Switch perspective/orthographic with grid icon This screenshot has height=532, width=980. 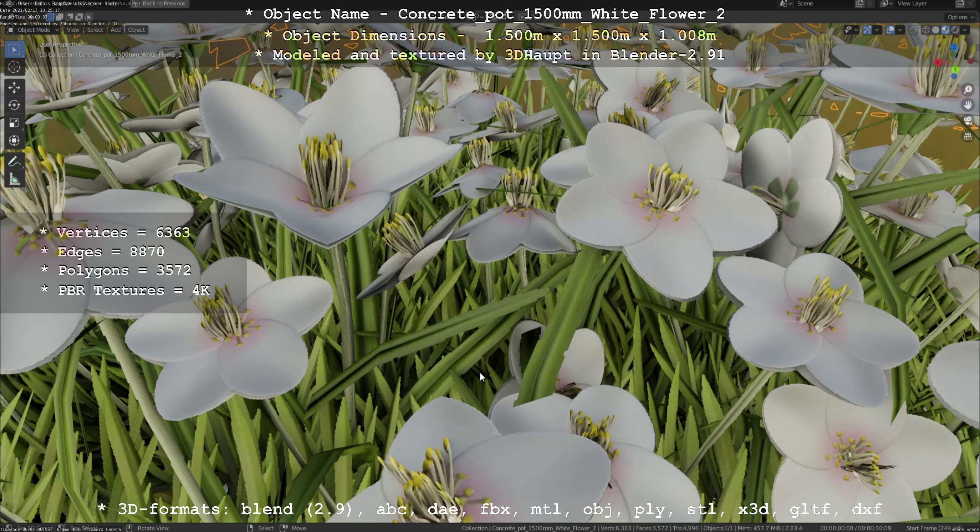point(968,137)
